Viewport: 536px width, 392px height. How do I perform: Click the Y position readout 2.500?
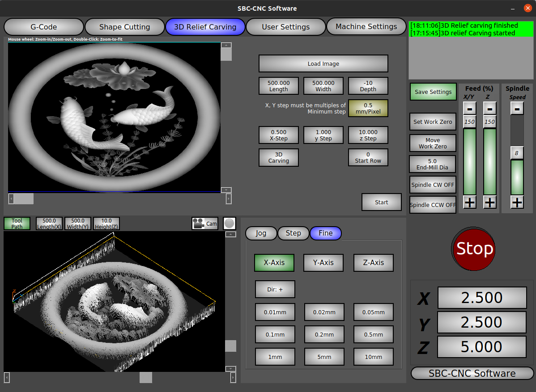coord(482,322)
